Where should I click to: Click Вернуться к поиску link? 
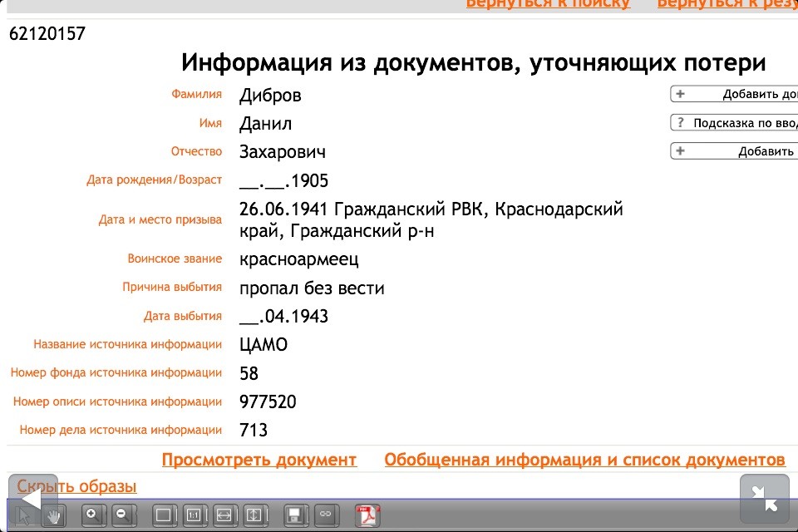pos(548,4)
